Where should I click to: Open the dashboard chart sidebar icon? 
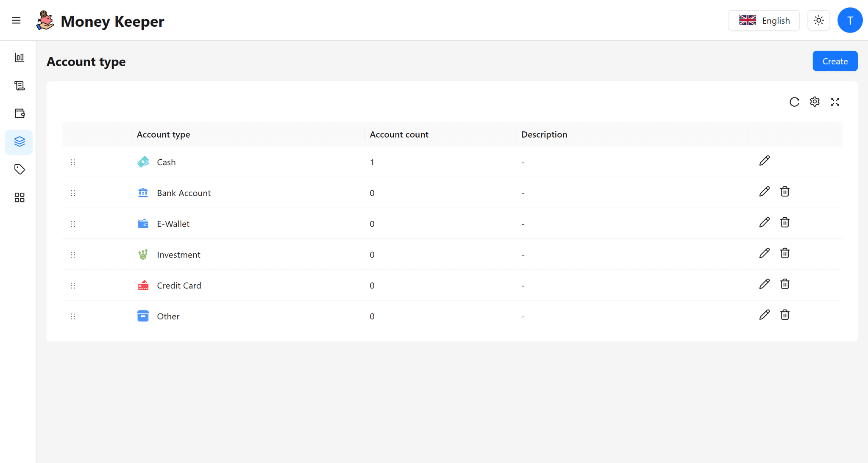[19, 58]
